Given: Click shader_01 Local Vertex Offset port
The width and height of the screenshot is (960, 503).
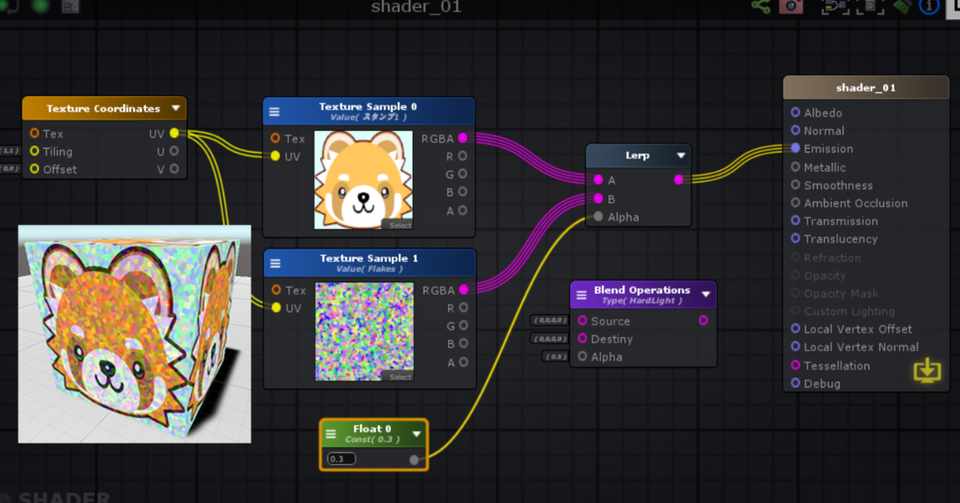Looking at the screenshot, I should coord(795,329).
